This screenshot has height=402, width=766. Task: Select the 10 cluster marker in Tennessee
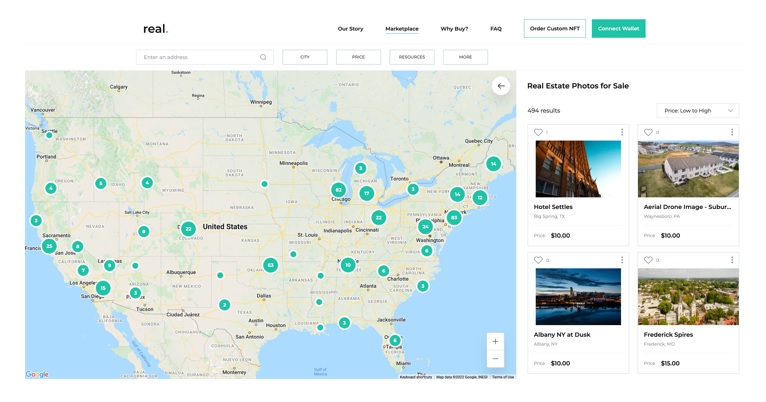click(x=348, y=265)
